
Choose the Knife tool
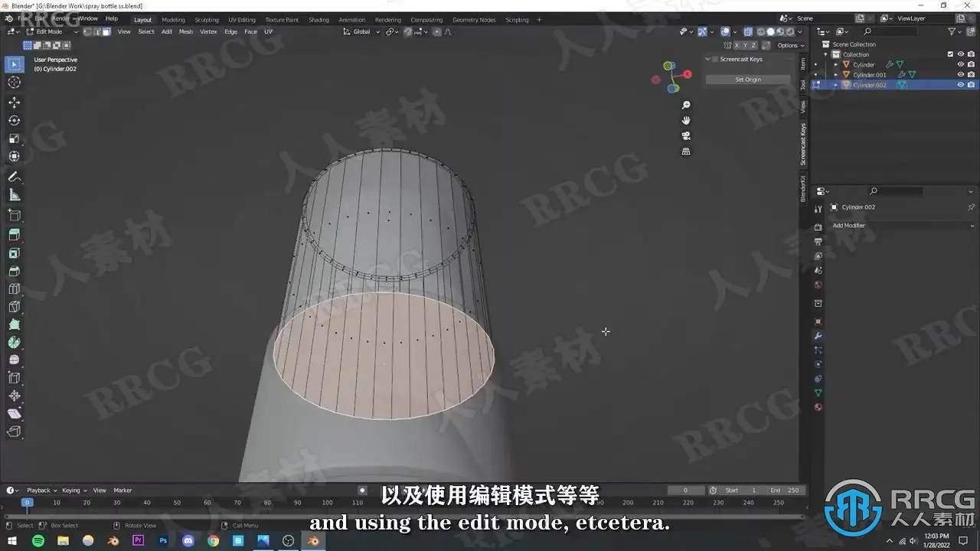point(14,307)
